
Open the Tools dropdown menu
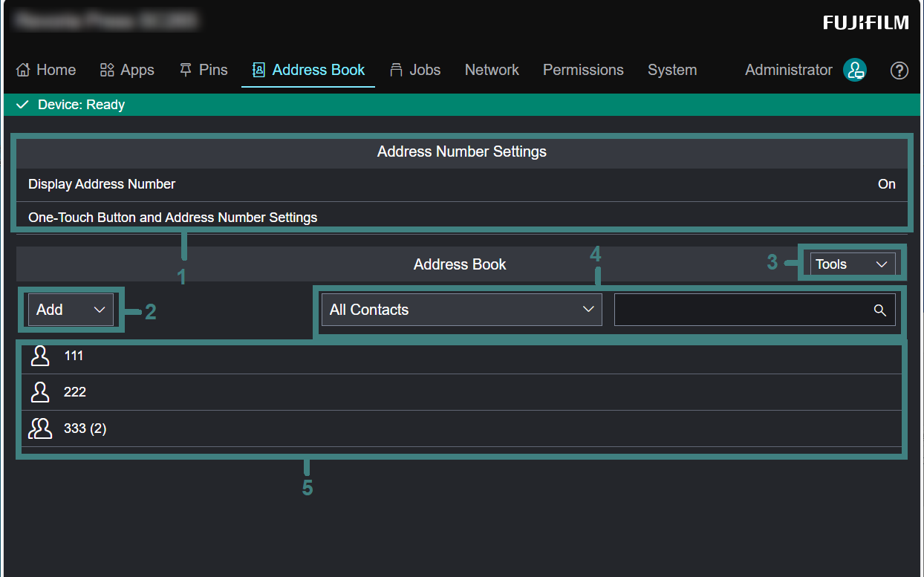(851, 264)
